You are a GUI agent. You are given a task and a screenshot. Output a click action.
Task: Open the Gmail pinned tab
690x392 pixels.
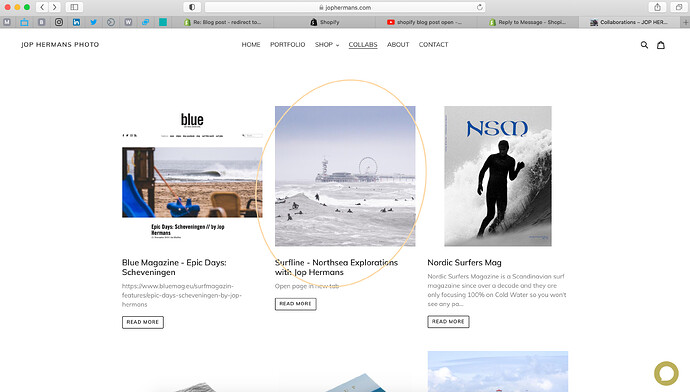[x=7, y=22]
